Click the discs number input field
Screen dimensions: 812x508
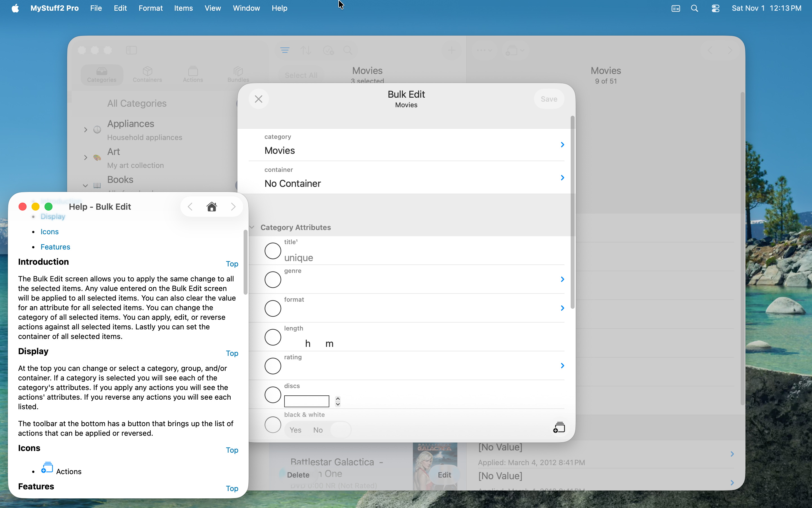pyautogui.click(x=306, y=401)
